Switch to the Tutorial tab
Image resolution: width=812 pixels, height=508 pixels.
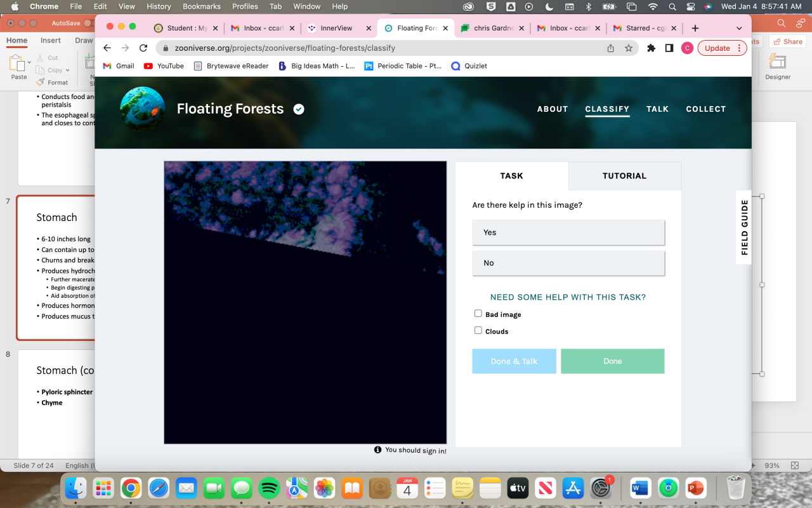point(625,176)
